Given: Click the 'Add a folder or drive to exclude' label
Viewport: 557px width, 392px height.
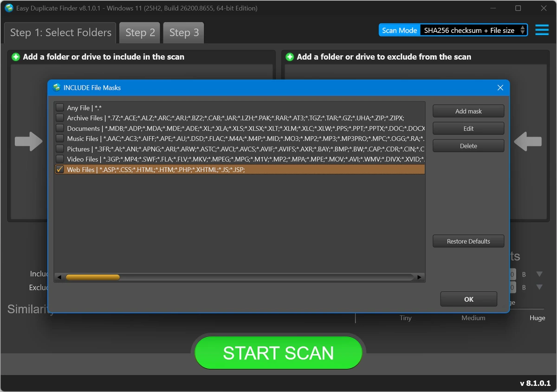Looking at the screenshot, I should [x=384, y=57].
